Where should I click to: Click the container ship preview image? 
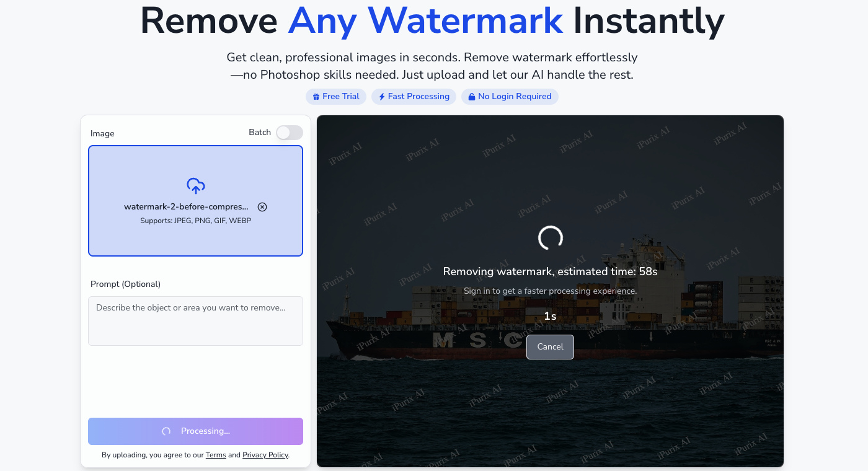tap(550, 291)
